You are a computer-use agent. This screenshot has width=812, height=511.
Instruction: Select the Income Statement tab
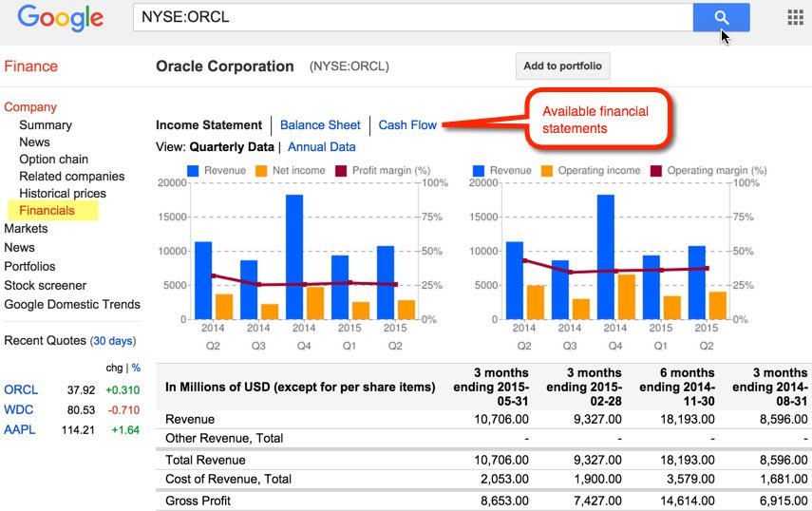pos(209,125)
